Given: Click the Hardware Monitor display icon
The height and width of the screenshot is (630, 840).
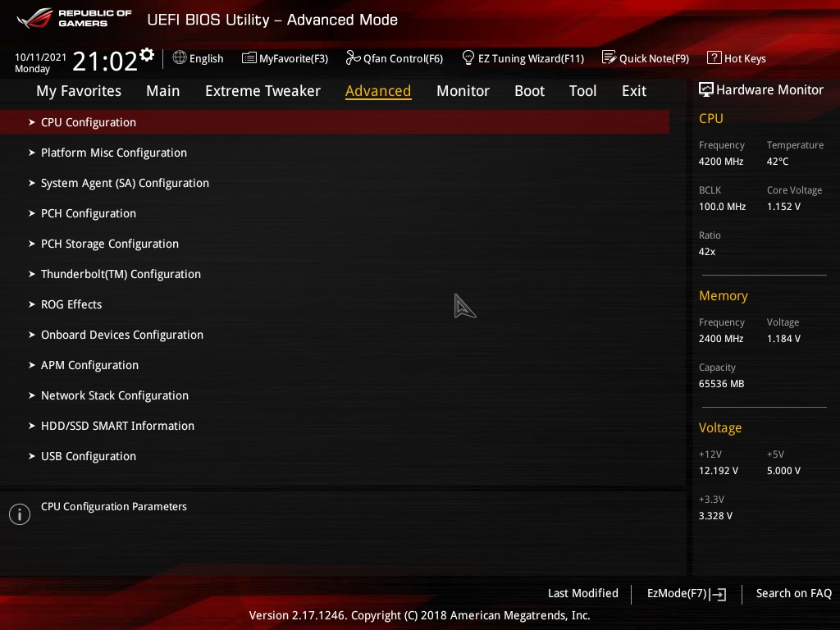Looking at the screenshot, I should [x=706, y=89].
